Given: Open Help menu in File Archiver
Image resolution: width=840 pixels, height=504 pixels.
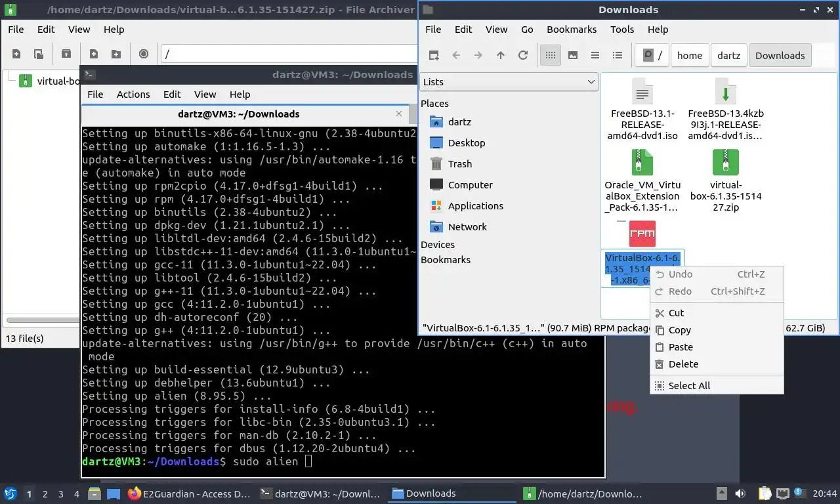Looking at the screenshot, I should pyautogui.click(x=114, y=30).
